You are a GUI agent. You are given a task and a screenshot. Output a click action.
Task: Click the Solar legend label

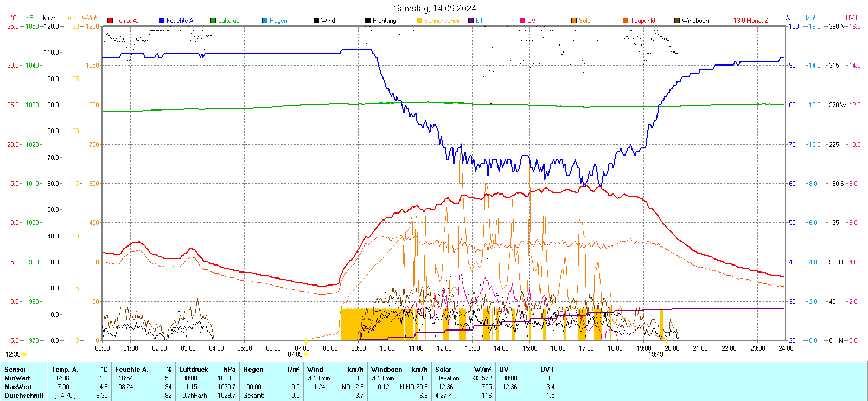[x=585, y=21]
